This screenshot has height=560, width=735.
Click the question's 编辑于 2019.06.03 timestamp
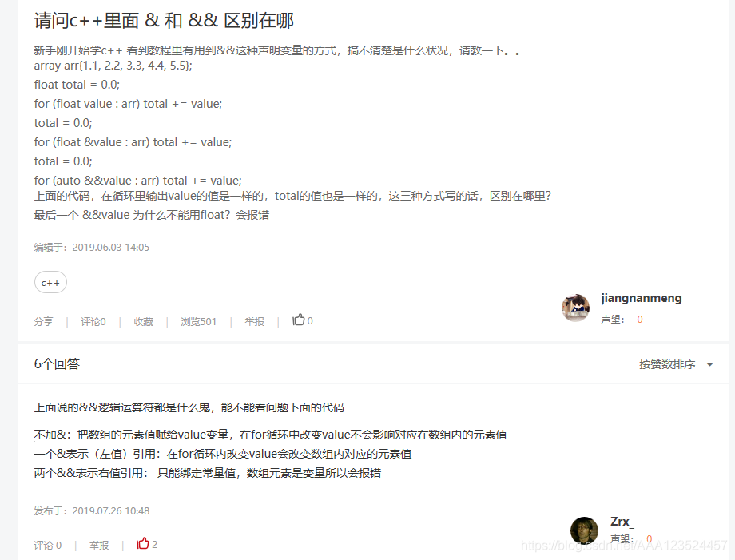[92, 247]
